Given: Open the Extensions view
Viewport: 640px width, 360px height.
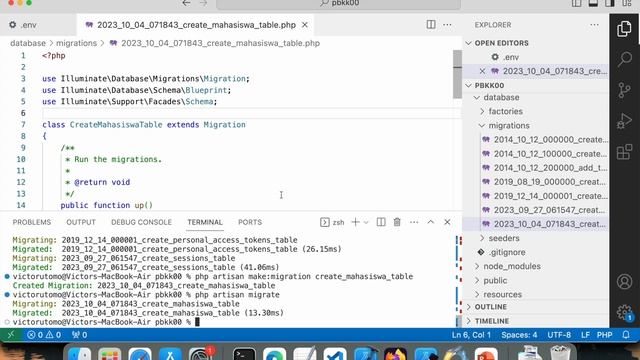Looking at the screenshot, I should 624,152.
